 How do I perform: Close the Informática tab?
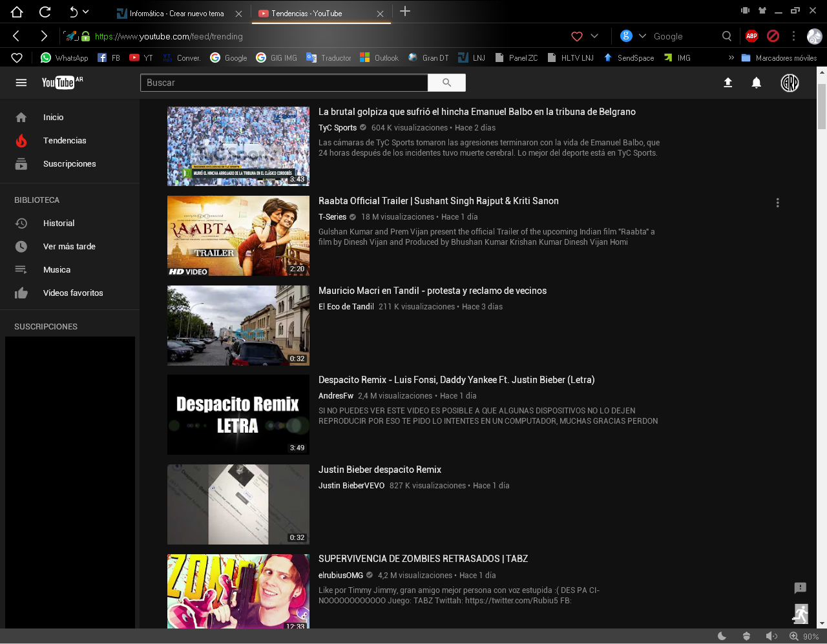click(238, 14)
